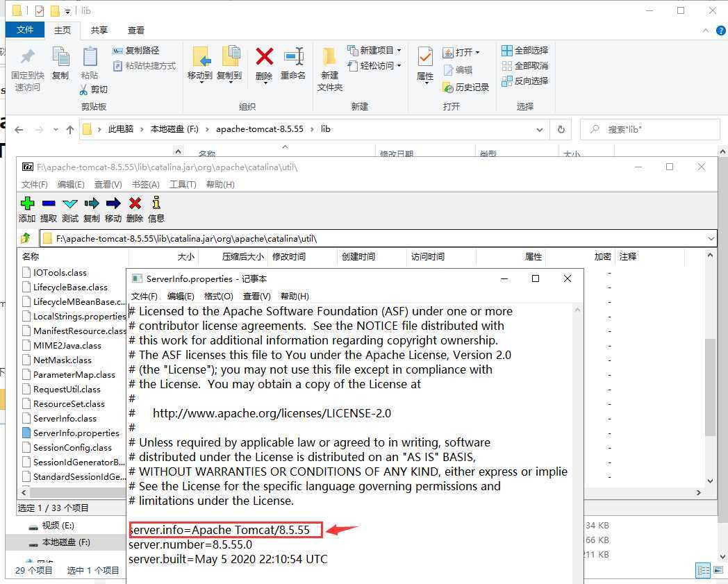Open Notepad Edit (编辑) menu
Viewport: 728px width, 584px height.
(x=181, y=297)
